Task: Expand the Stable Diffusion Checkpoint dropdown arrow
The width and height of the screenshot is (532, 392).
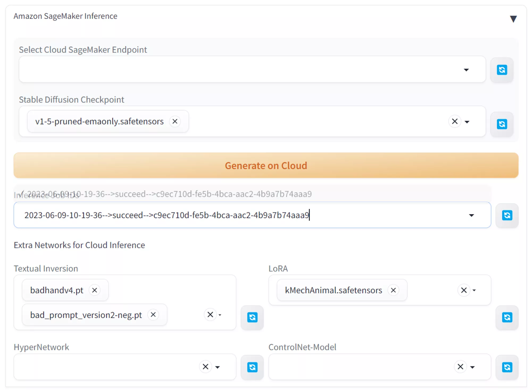Action: pos(467,122)
